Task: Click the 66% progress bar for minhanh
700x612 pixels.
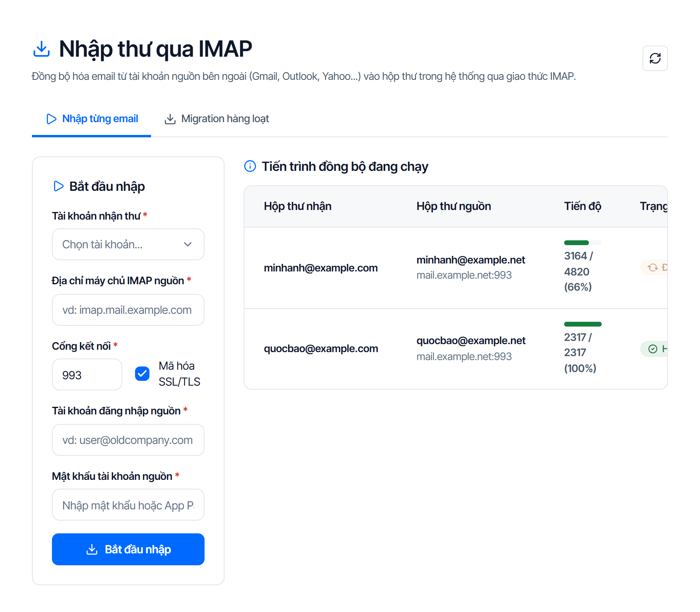Action: pos(583,243)
